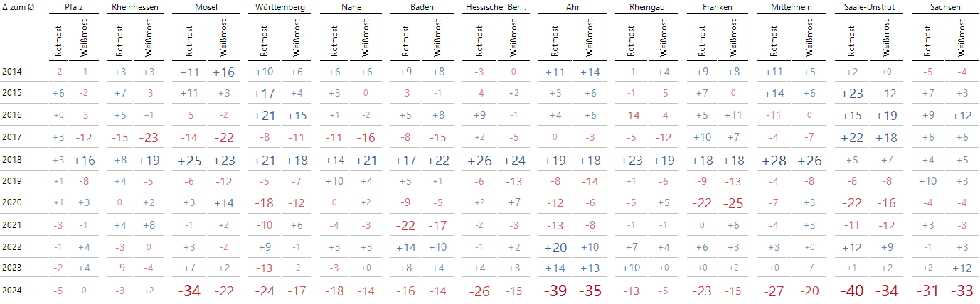Click the +28 Mittelrhein Rotmost 2018 cell

click(x=774, y=161)
